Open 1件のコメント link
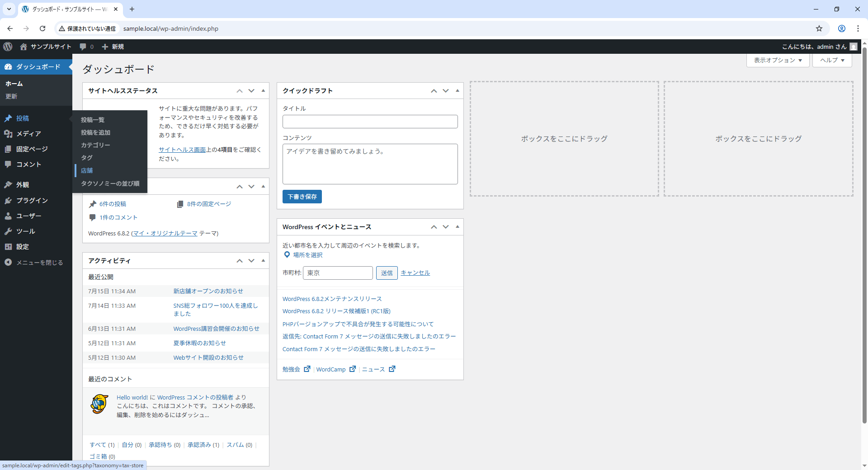The width and height of the screenshot is (868, 470). (x=118, y=217)
